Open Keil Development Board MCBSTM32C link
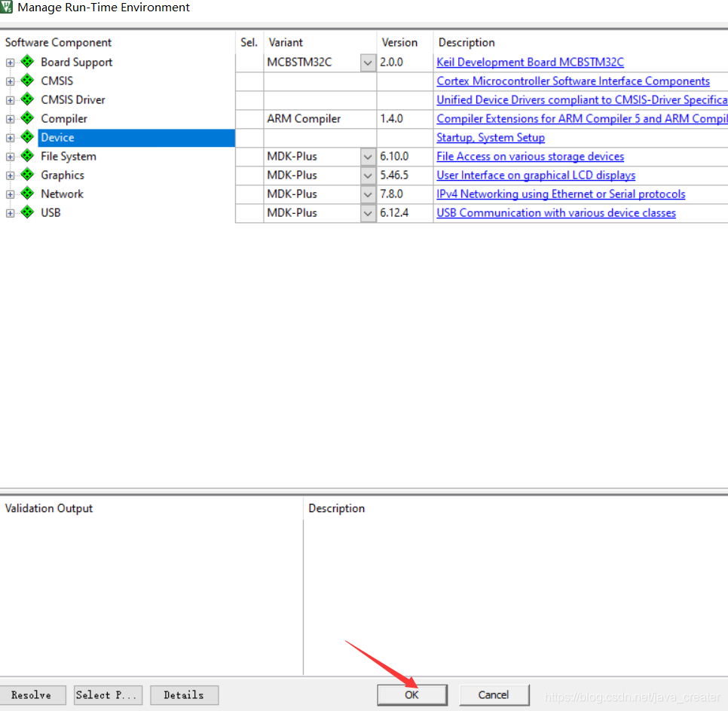Screen dimensions: 728x711 click(x=531, y=63)
